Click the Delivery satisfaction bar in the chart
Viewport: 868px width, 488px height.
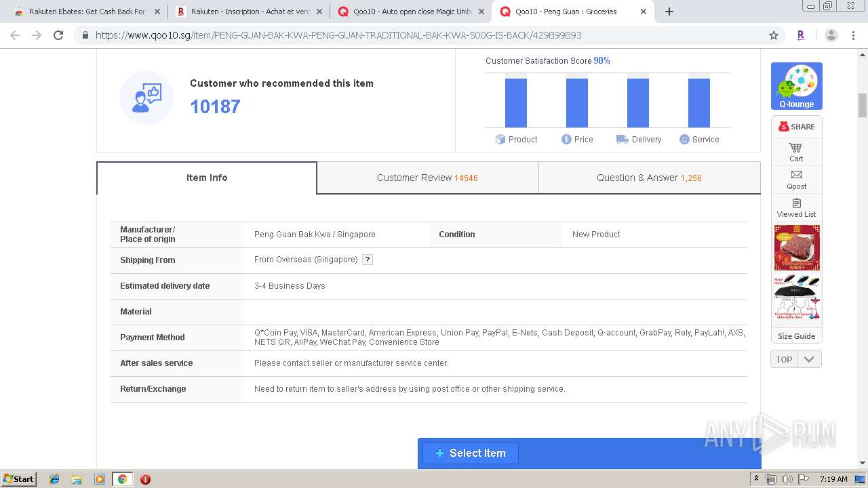point(638,103)
